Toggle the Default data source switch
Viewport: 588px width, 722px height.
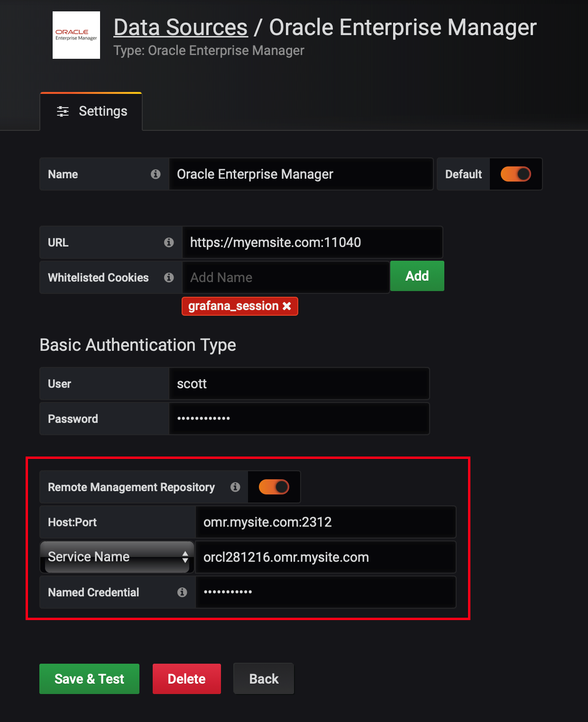pyautogui.click(x=516, y=174)
